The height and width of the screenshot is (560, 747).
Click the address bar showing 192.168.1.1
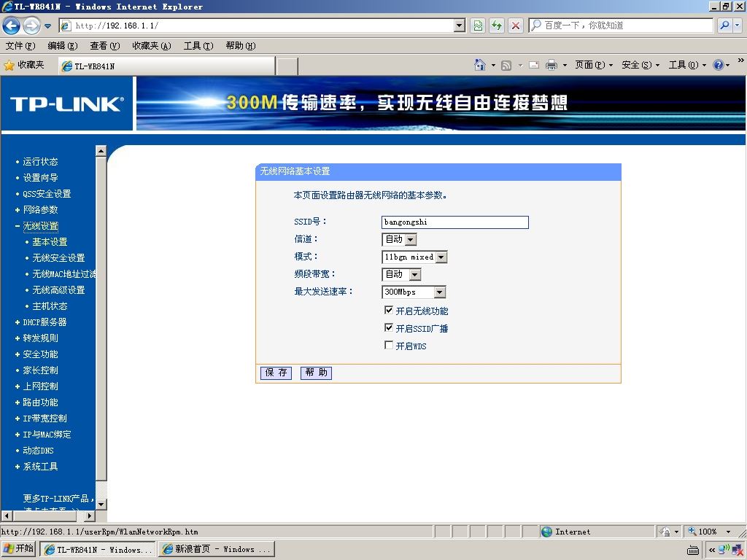point(262,26)
